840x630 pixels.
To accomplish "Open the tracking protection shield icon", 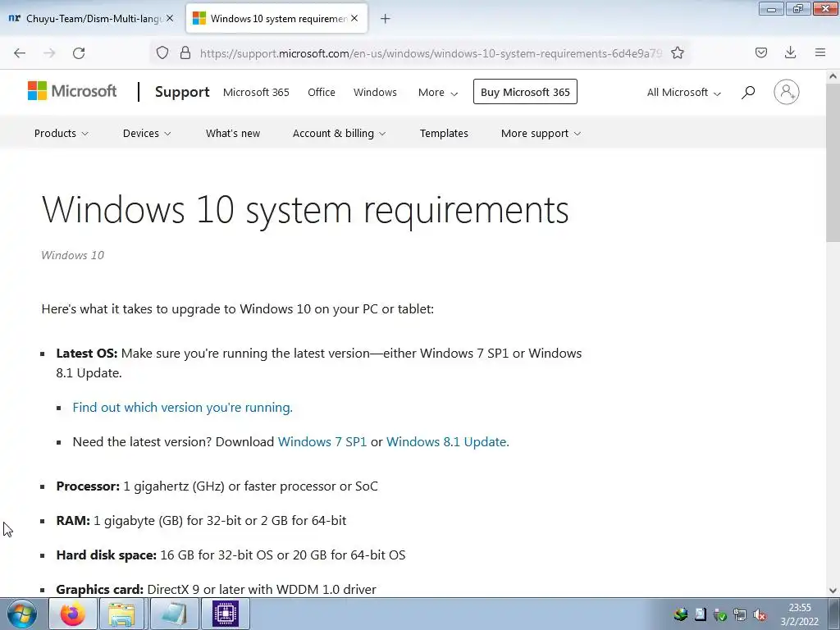I will [162, 52].
